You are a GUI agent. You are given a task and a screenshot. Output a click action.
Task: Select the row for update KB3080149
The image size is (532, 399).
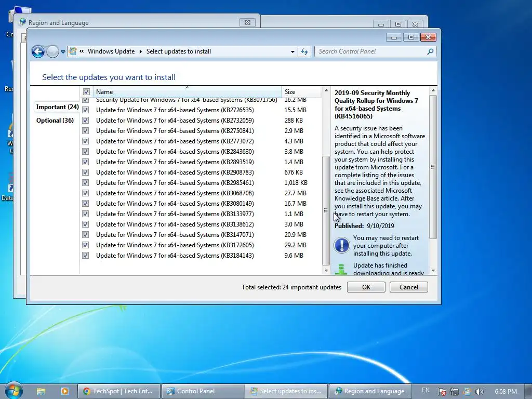point(201,204)
